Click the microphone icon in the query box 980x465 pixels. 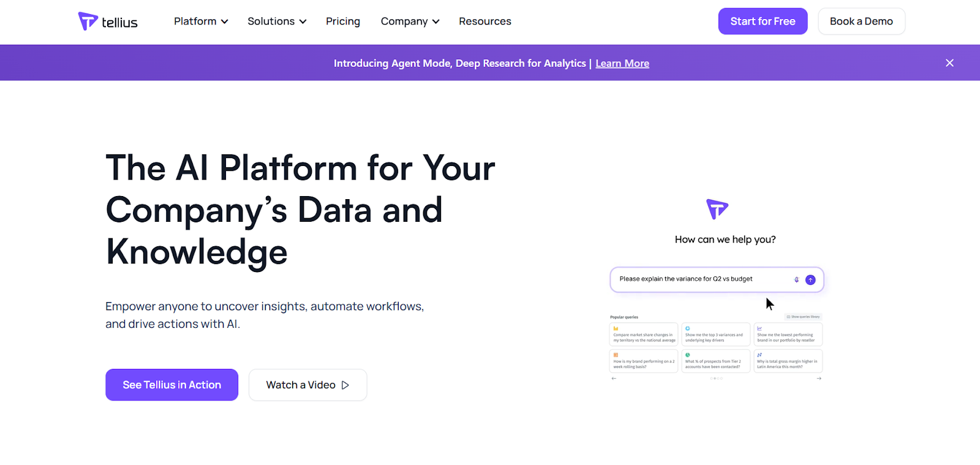796,279
